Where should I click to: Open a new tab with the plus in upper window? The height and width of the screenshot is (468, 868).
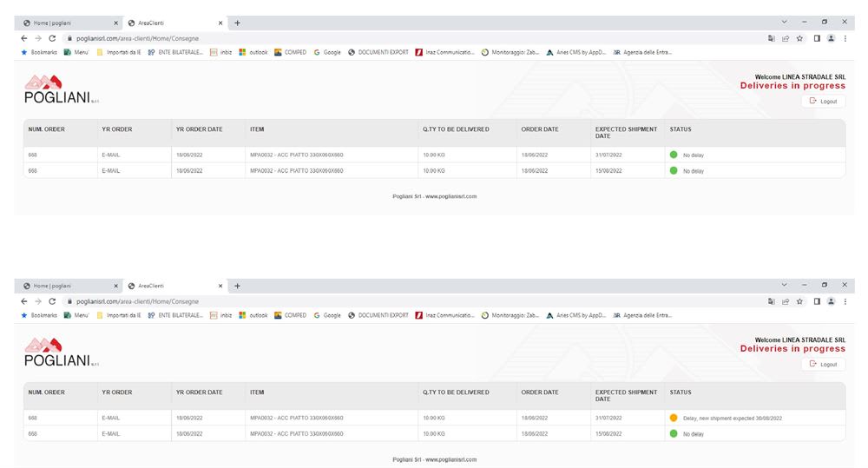[238, 23]
